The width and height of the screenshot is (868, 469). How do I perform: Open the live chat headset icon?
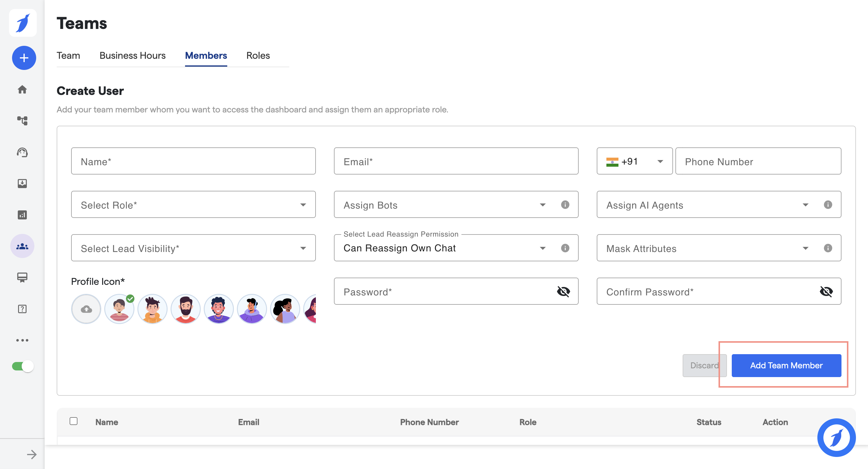[x=22, y=152]
